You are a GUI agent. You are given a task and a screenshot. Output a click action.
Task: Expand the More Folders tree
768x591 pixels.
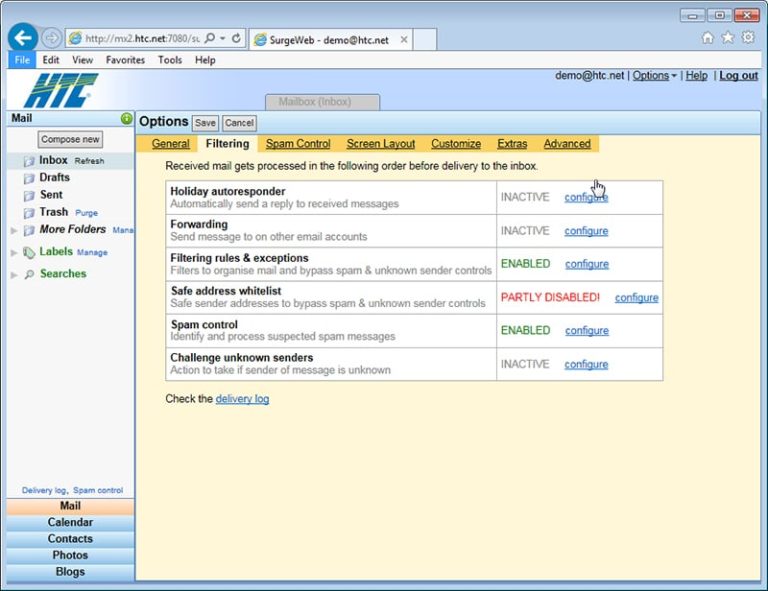14,230
